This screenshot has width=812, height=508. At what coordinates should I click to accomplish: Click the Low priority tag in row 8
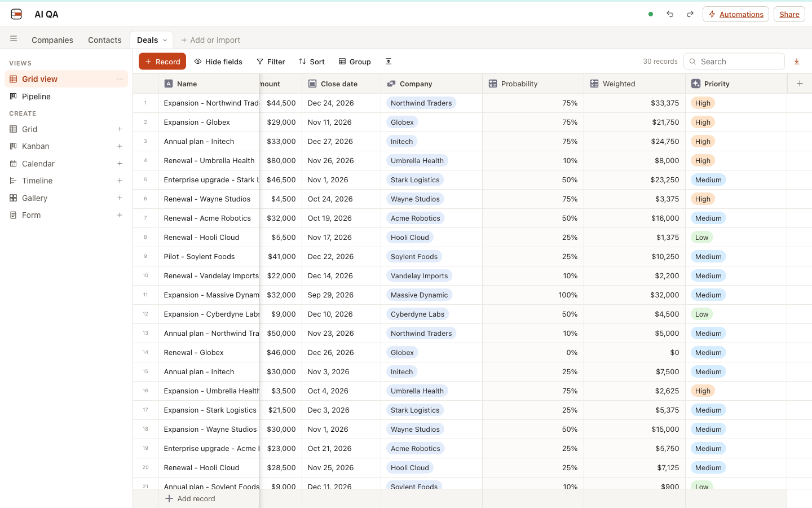pyautogui.click(x=702, y=238)
